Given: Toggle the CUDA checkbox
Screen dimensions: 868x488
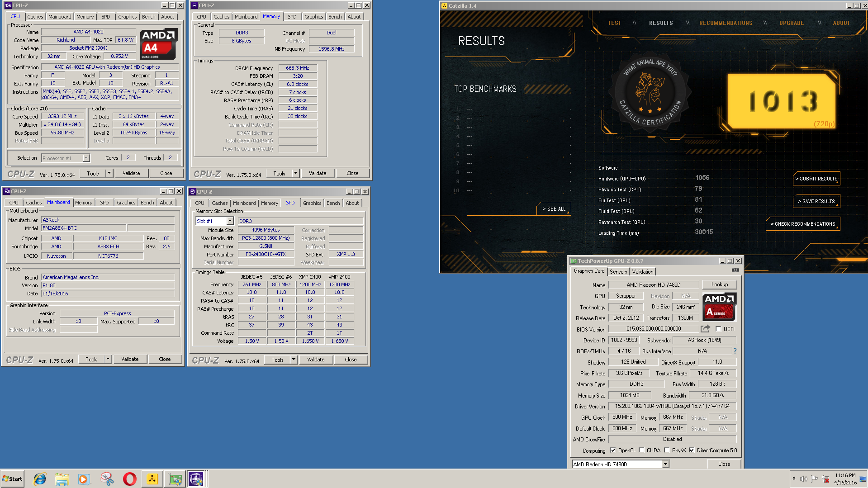Looking at the screenshot, I should click(x=641, y=450).
